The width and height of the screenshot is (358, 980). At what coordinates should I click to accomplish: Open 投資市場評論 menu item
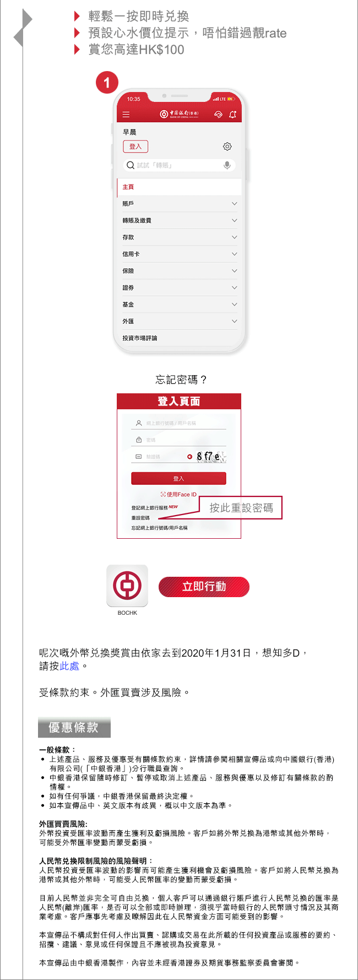pos(179,338)
